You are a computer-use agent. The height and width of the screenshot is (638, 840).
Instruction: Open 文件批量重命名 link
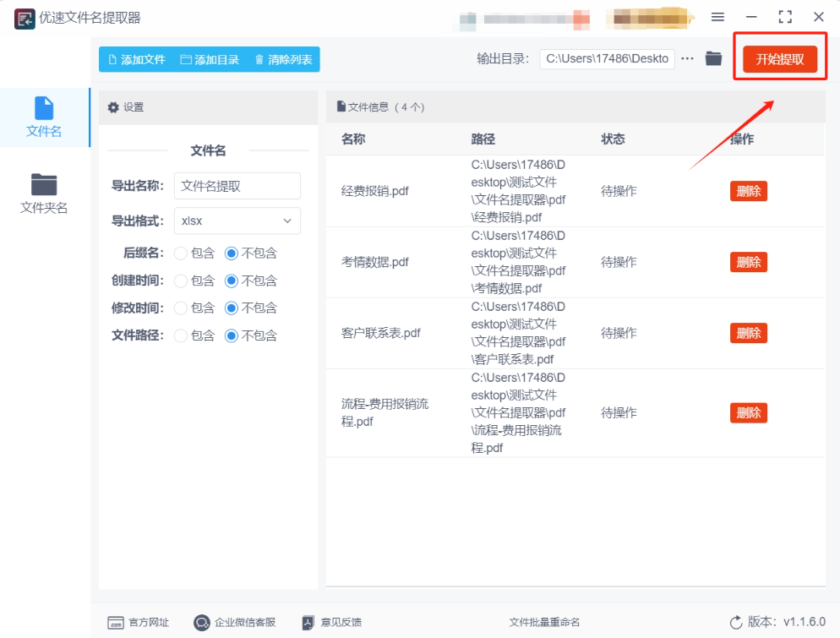544,623
